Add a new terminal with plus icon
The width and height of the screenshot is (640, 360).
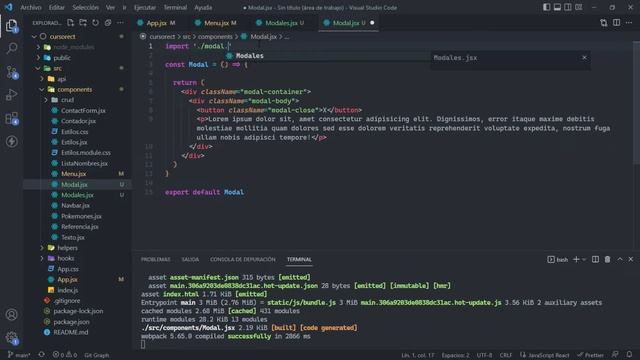click(x=576, y=260)
